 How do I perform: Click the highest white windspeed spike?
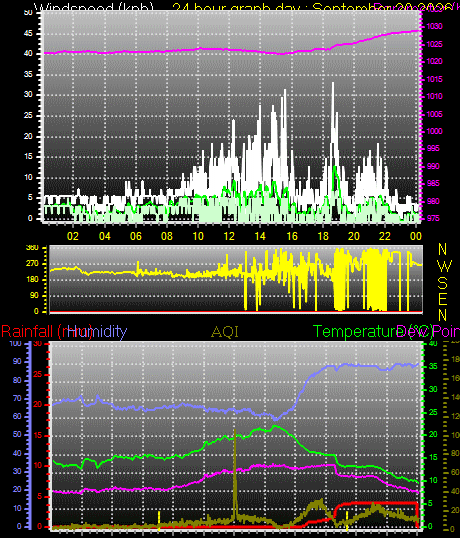click(333, 84)
